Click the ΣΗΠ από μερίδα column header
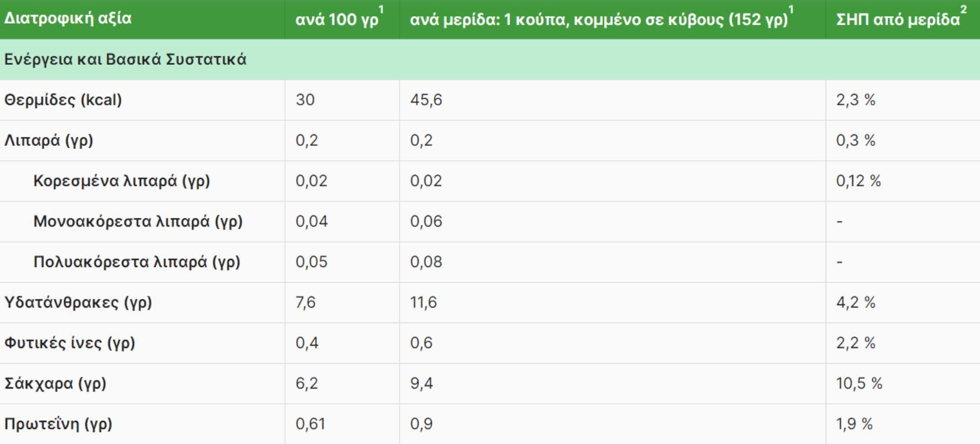 click(x=897, y=20)
